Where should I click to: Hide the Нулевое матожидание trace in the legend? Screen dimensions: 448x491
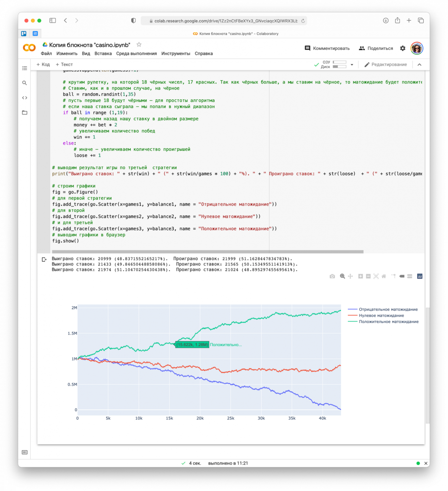[x=376, y=316]
